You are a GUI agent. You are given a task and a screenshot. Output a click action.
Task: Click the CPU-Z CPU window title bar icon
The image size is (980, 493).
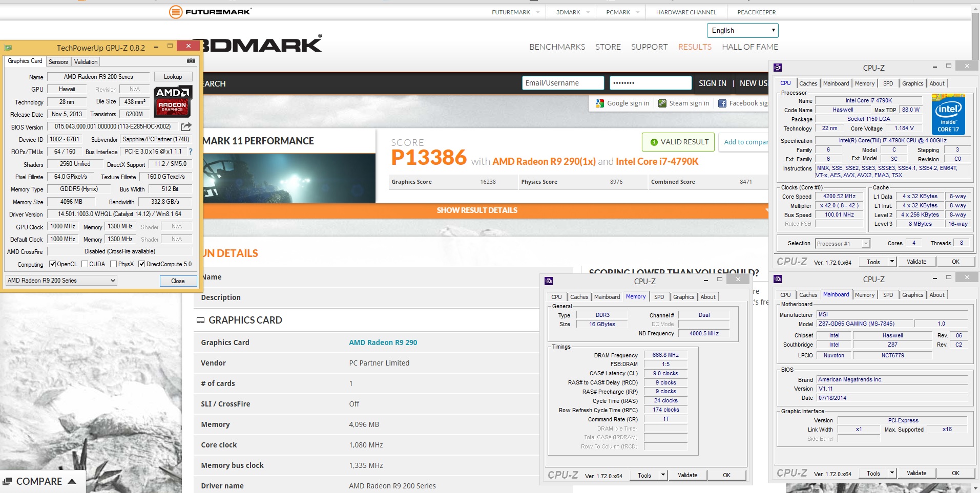tap(778, 68)
